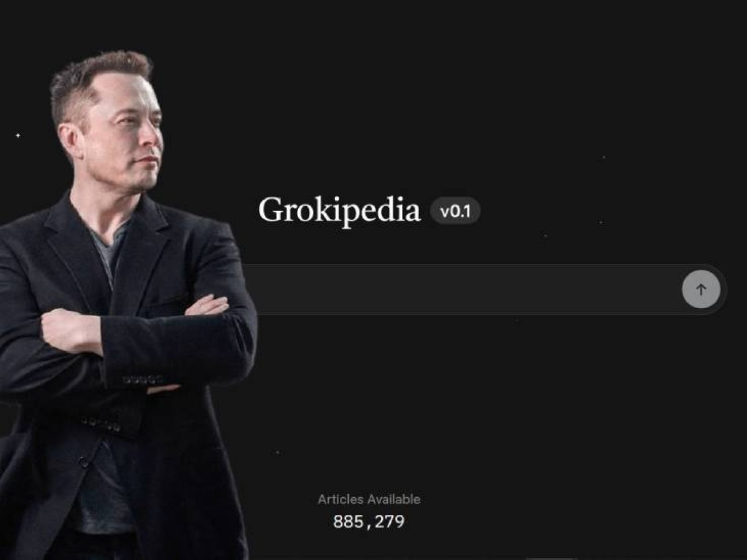
Task: Click the up-arrow submit icon
Action: pyautogui.click(x=701, y=289)
